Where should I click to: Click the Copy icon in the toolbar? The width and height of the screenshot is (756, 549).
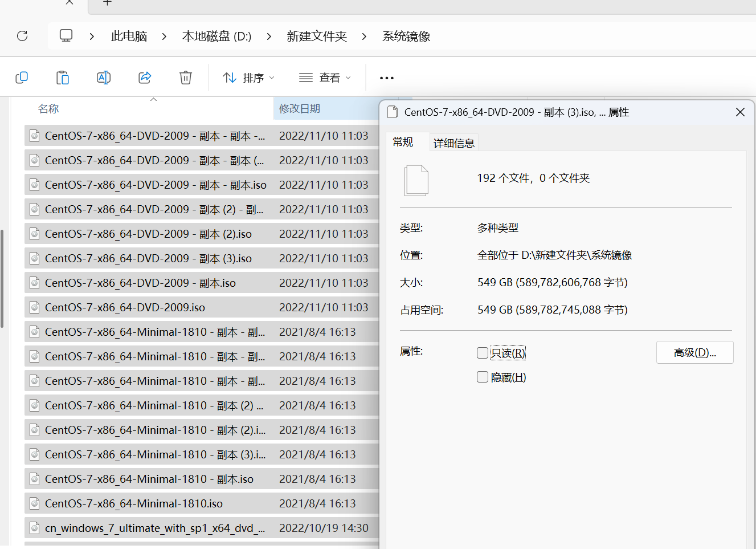click(x=22, y=78)
